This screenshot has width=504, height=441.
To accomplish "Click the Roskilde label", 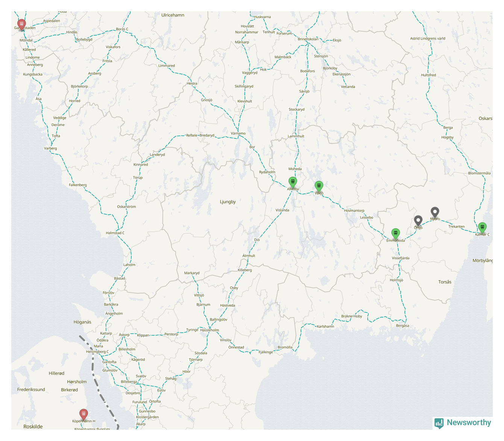I will (x=33, y=427).
